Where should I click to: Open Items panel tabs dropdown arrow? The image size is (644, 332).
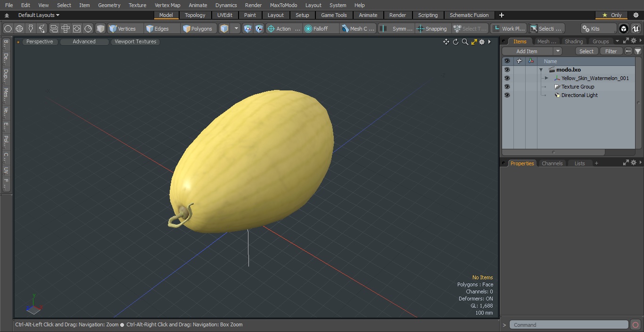[x=617, y=41]
